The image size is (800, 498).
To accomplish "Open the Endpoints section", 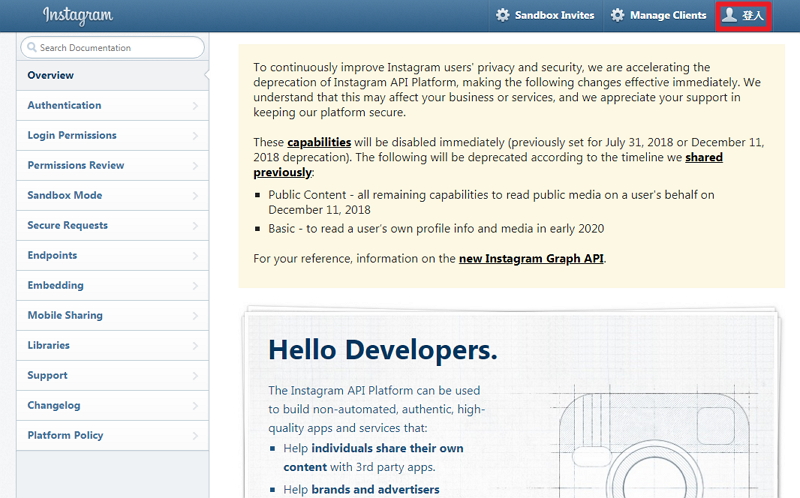I will [x=112, y=256].
